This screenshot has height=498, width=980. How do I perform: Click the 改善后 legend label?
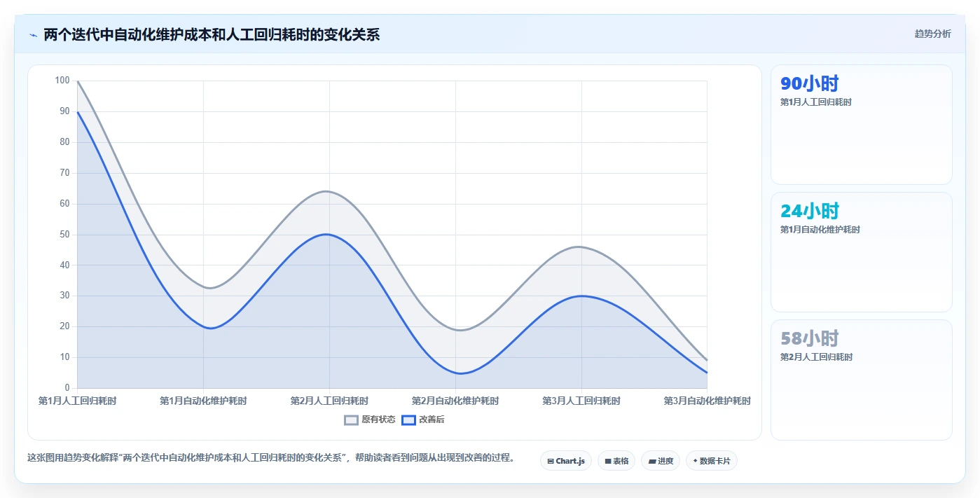point(432,420)
